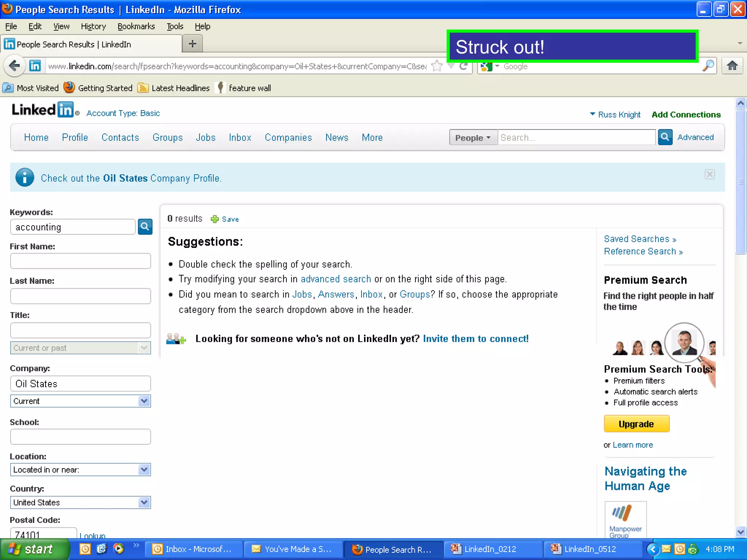Click the bookmark star in URL bar
747x560 pixels.
point(437,66)
